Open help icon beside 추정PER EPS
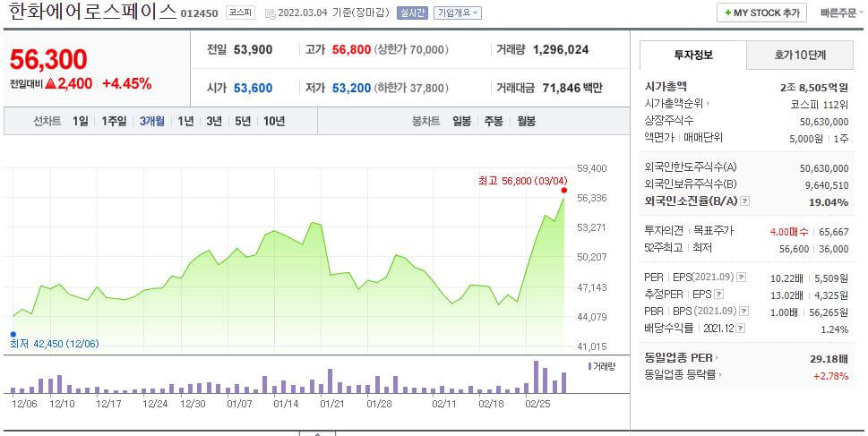 coord(719,295)
